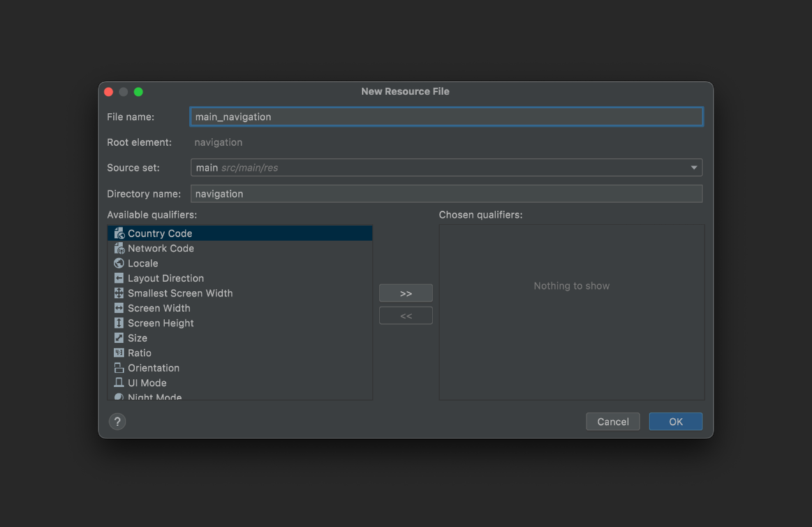Image resolution: width=812 pixels, height=527 pixels.
Task: Select the Size row text
Action: [138, 338]
